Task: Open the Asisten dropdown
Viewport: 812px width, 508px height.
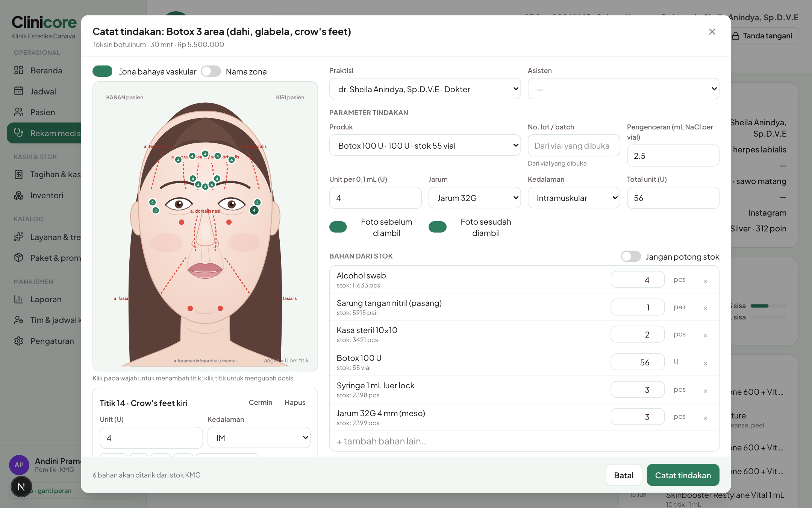Action: point(623,89)
